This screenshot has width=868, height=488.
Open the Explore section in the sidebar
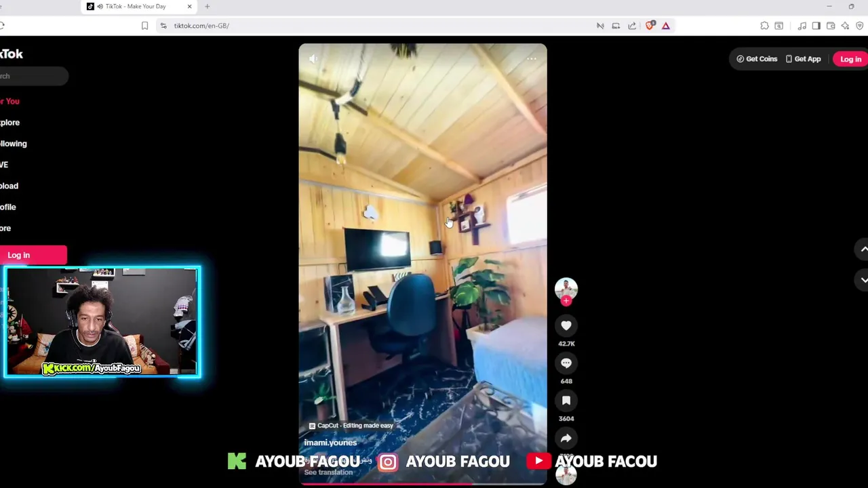9,123
